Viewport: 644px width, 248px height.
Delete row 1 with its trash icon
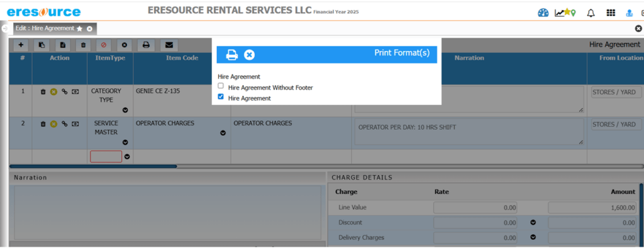(x=43, y=92)
